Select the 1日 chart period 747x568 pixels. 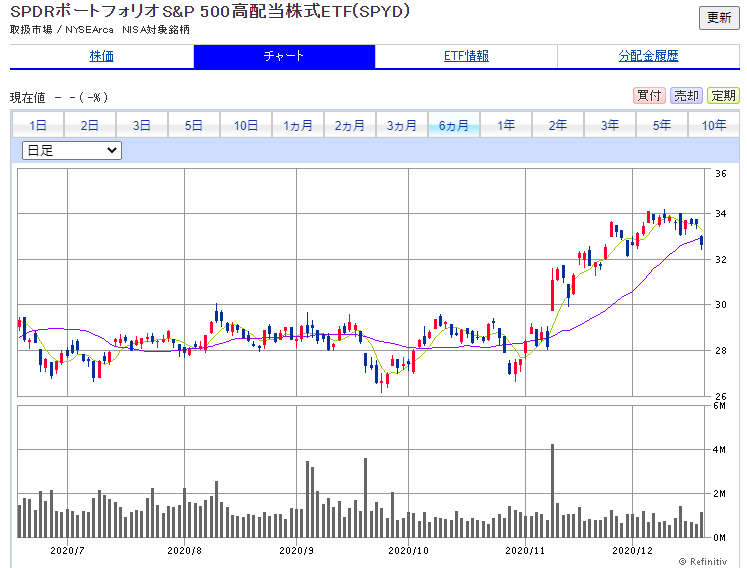38,125
